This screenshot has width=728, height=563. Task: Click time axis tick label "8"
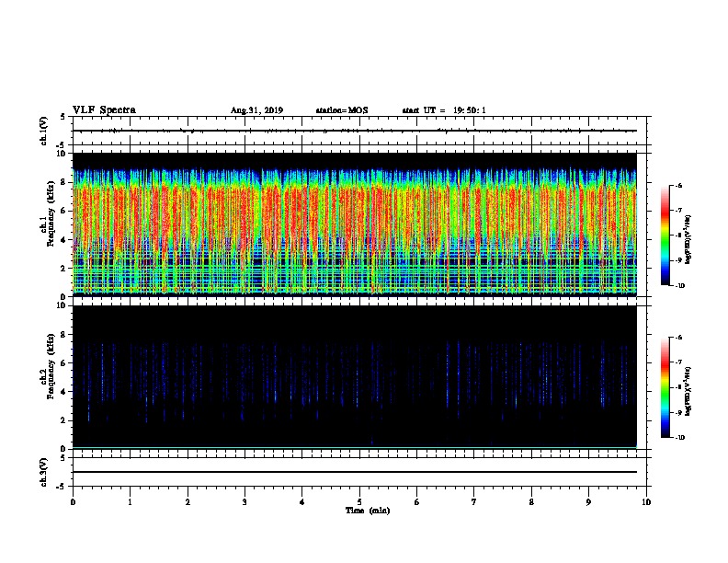click(531, 502)
